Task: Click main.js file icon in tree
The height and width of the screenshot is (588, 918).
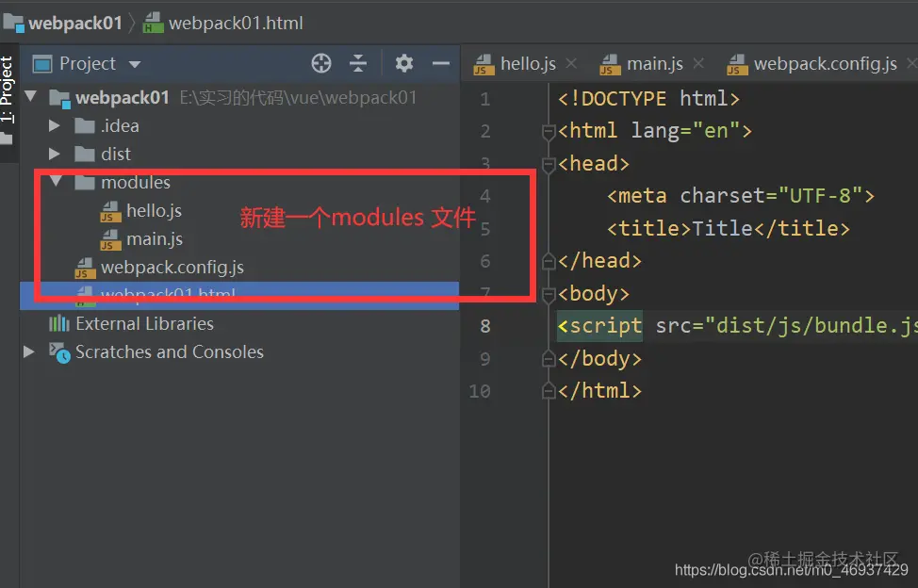Action: pyautogui.click(x=110, y=239)
